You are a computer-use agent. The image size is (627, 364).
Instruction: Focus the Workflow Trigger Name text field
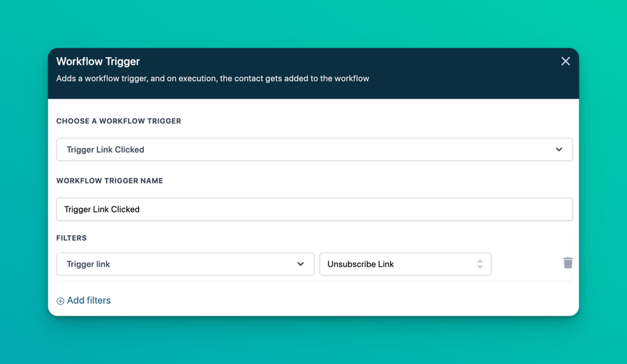coord(313,209)
